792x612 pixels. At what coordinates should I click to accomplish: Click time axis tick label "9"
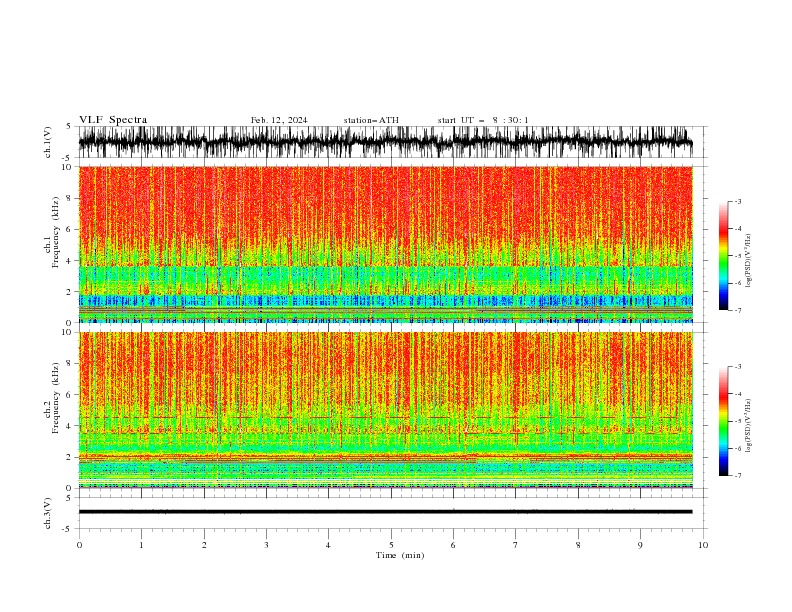pyautogui.click(x=640, y=545)
